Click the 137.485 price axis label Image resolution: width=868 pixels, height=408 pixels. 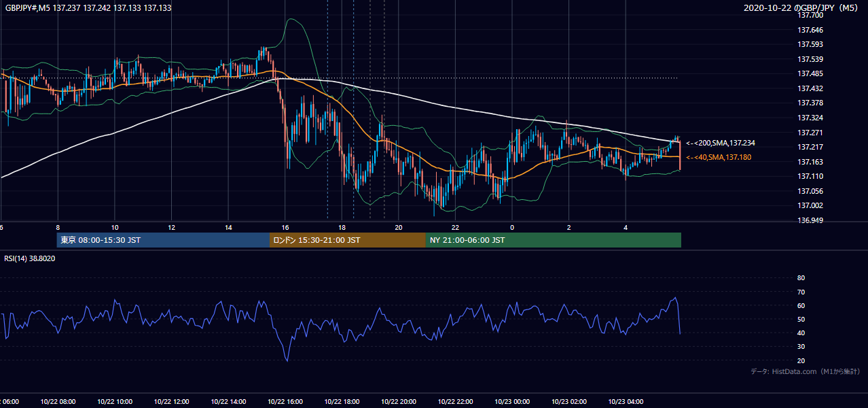811,73
